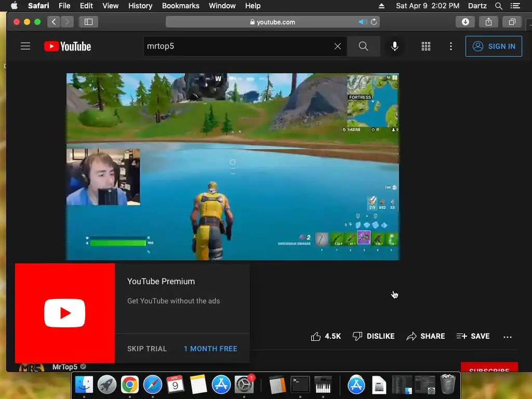Accept the 1 MONTH FREE offer
532x399 pixels.
pyautogui.click(x=210, y=349)
